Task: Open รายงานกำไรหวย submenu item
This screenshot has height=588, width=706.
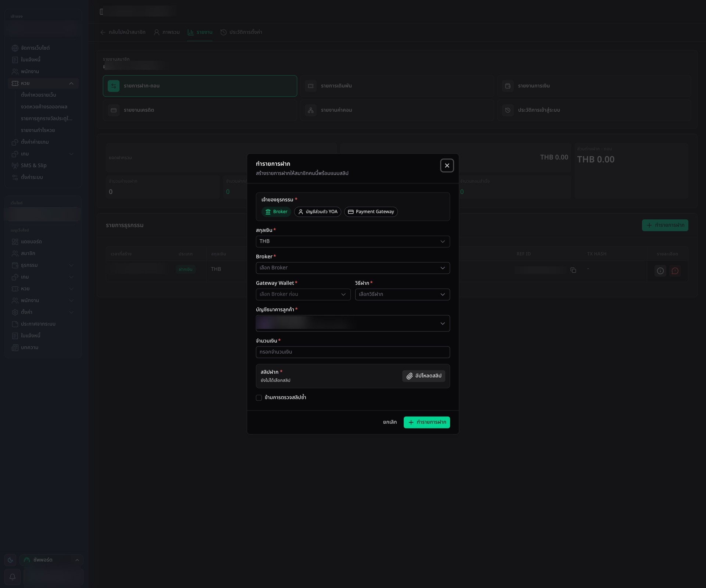Action: [x=38, y=130]
